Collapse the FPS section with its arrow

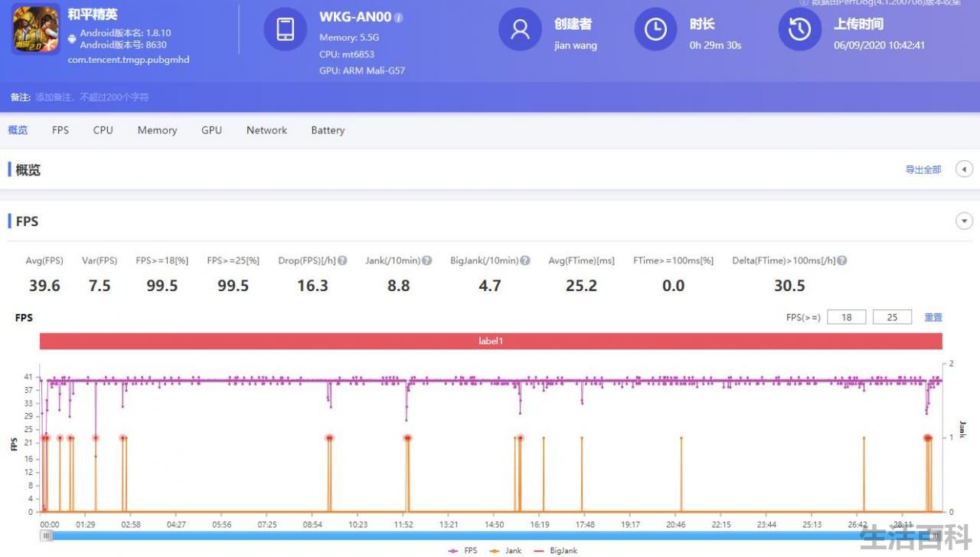click(964, 221)
